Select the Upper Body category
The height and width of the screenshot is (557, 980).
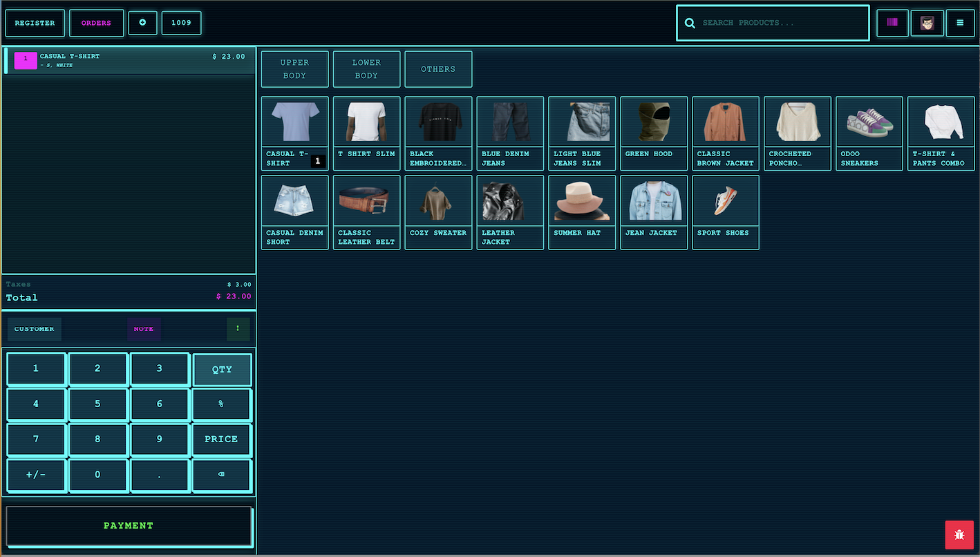(x=294, y=68)
